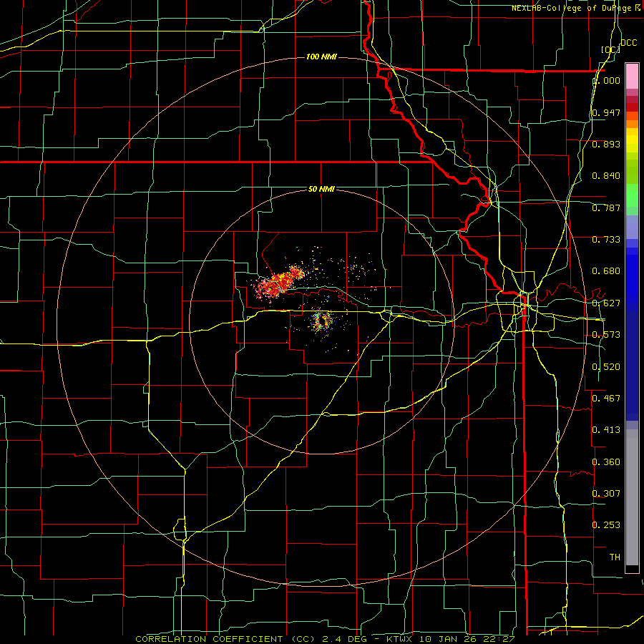
Task: Select the 0.733 value on the color scale
Action: point(606,240)
